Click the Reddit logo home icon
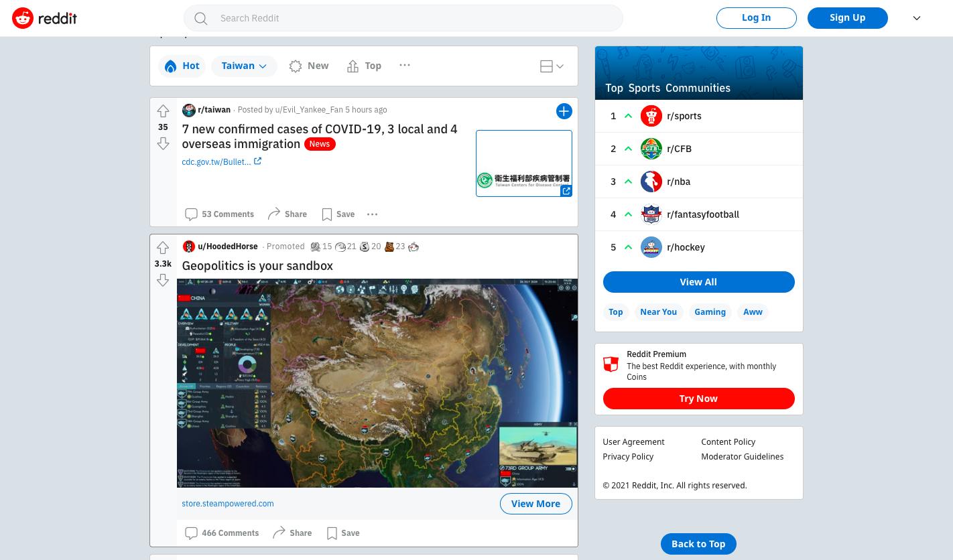The width and height of the screenshot is (953, 560). point(23,18)
